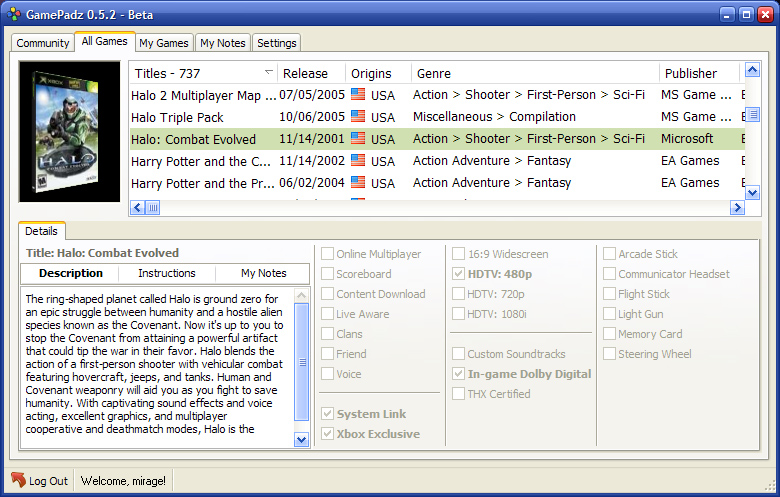Image resolution: width=780 pixels, height=497 pixels.
Task: Toggle System Link checkbox
Action: point(327,413)
